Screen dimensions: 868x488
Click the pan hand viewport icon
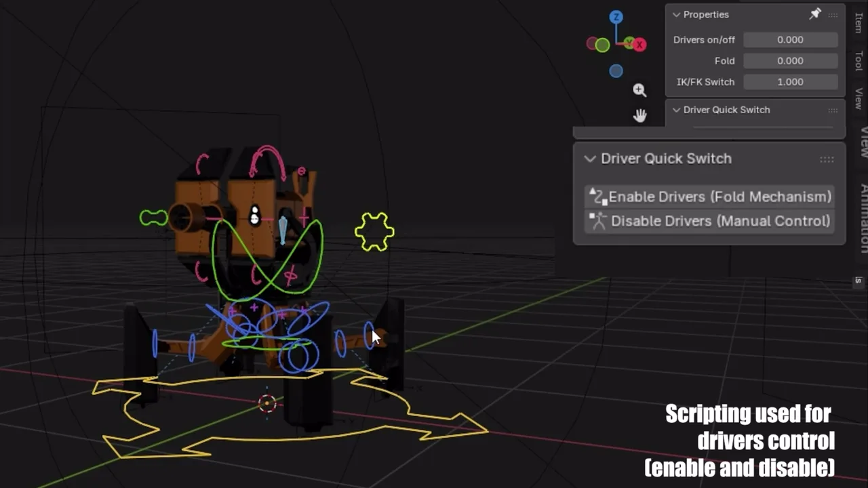[639, 115]
